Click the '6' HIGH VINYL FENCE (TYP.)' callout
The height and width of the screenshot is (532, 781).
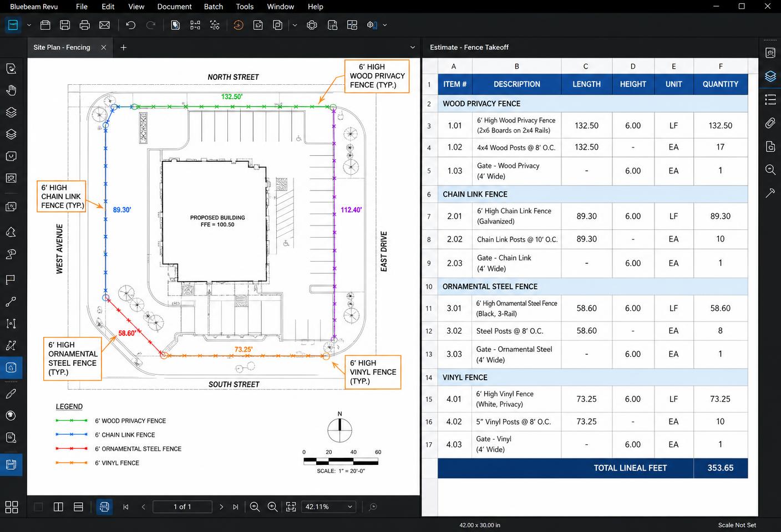coord(373,372)
